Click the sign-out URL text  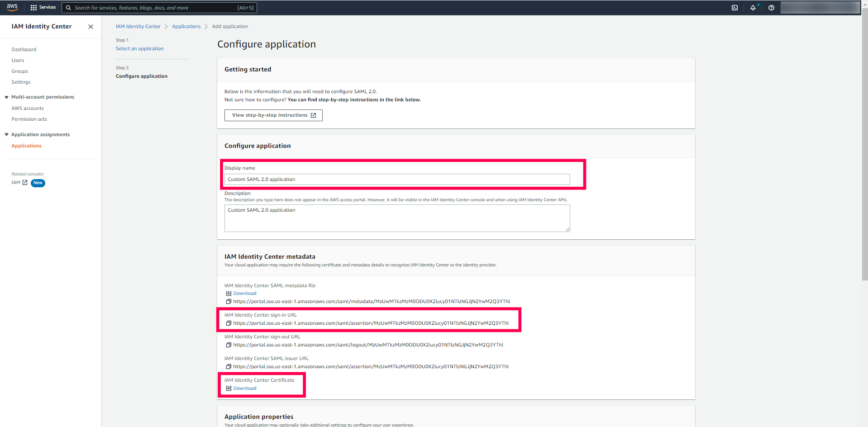(368, 345)
